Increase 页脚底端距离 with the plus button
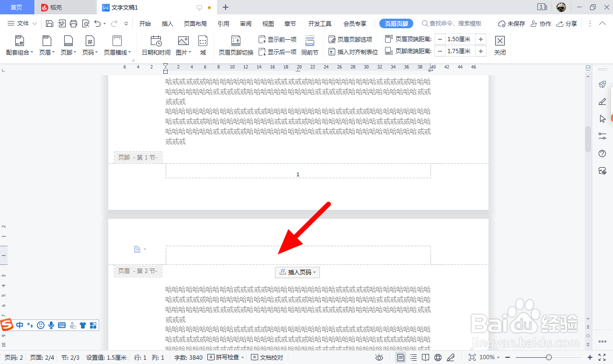 [481, 51]
